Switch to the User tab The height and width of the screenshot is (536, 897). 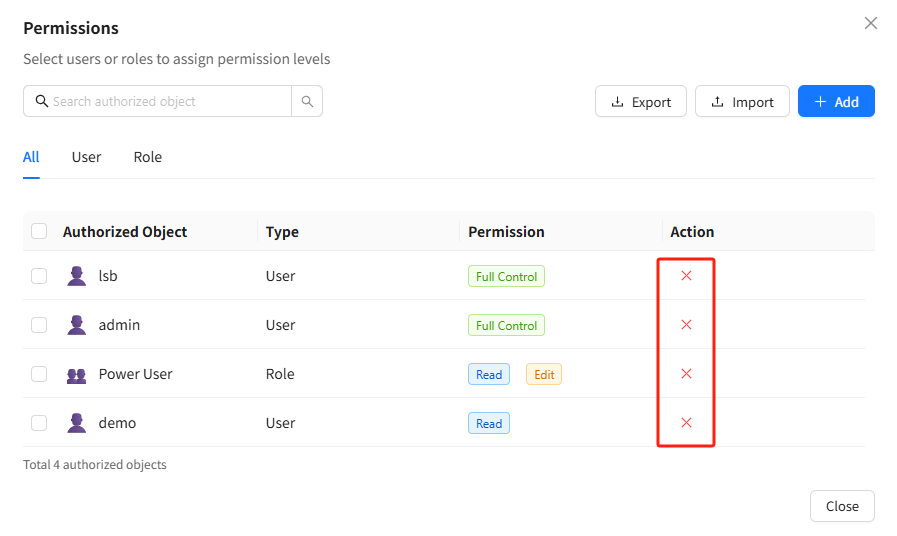click(x=86, y=157)
